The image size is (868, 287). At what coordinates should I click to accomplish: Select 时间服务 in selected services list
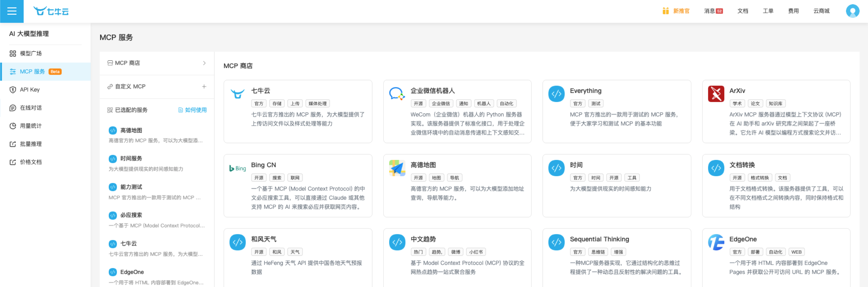[x=157, y=163]
